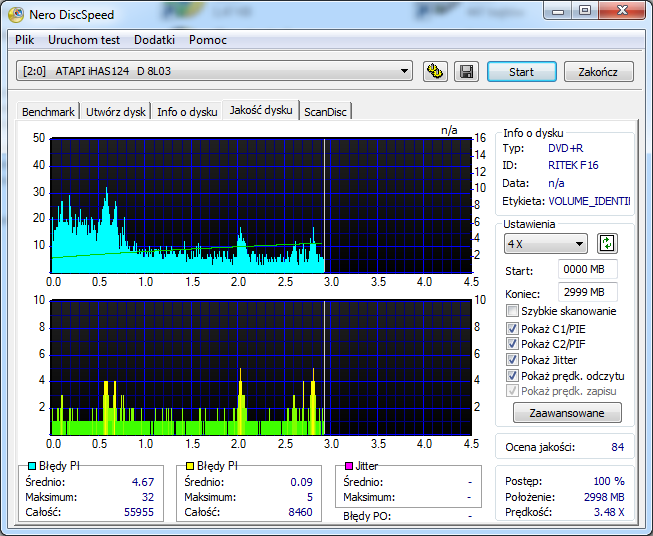Click the upper PI errors graph

tap(261, 205)
